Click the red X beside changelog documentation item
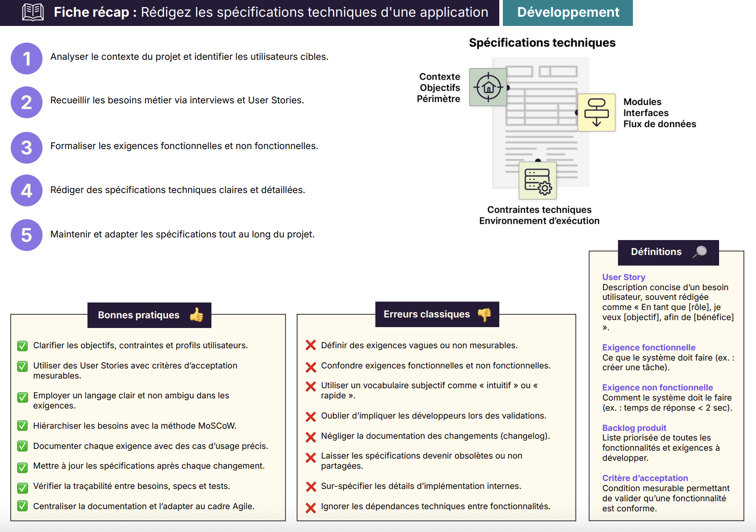756x532 pixels. click(311, 437)
